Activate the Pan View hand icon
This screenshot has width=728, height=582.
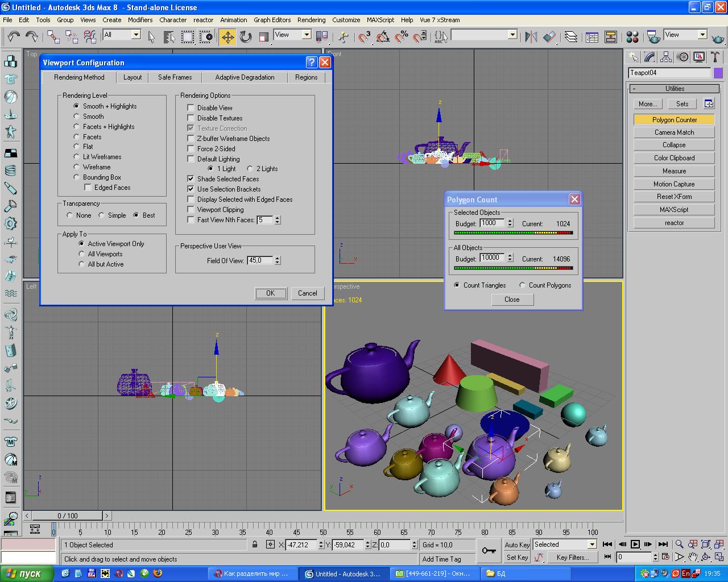(x=693, y=557)
